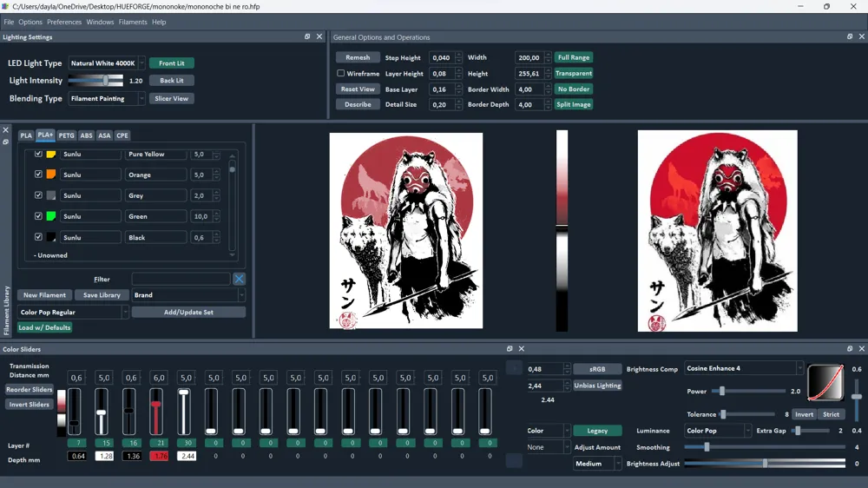The width and height of the screenshot is (868, 488).
Task: Open the Options menu
Action: 30,23
